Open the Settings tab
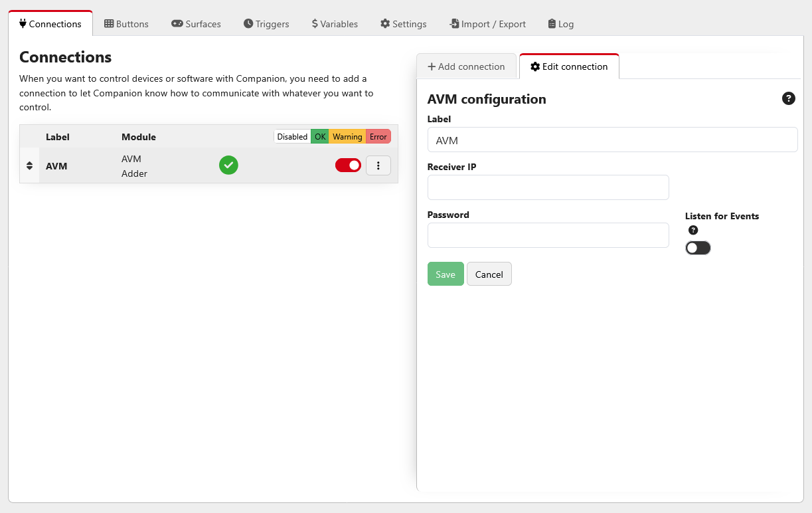Image resolution: width=812 pixels, height=513 pixels. click(403, 24)
